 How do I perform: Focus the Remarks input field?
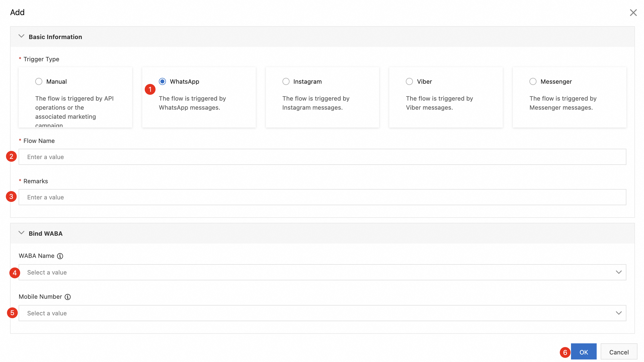[x=322, y=197]
